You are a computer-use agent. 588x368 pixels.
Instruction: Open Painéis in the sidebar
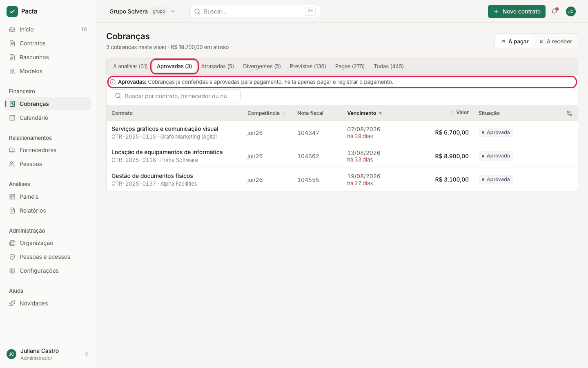48,197
